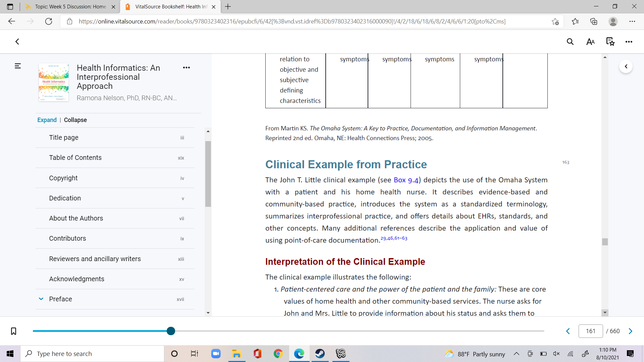Click the page number input field

click(591, 331)
